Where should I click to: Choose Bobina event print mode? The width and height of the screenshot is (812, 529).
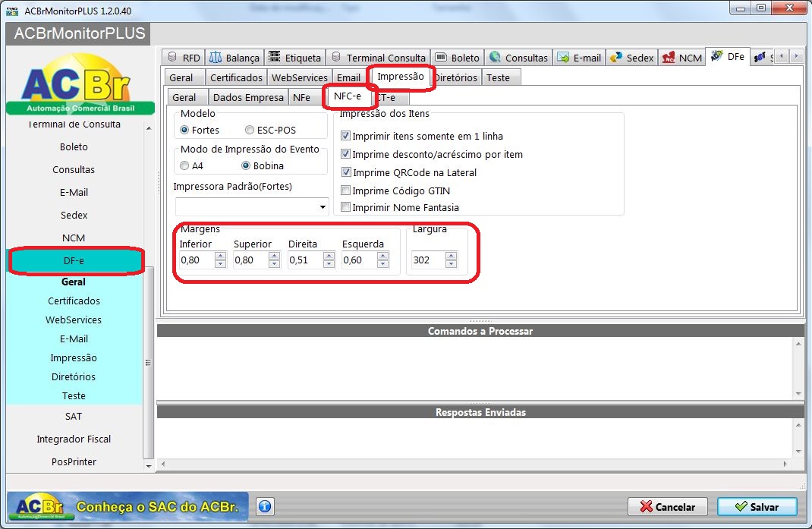(x=246, y=165)
